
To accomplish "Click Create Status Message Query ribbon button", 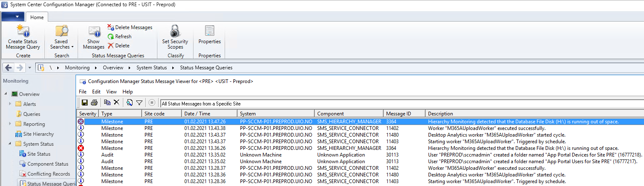I will tap(23, 37).
